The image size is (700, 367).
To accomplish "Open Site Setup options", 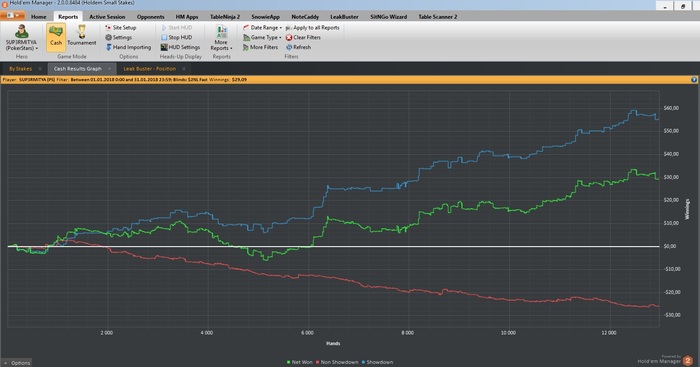I will tap(121, 28).
